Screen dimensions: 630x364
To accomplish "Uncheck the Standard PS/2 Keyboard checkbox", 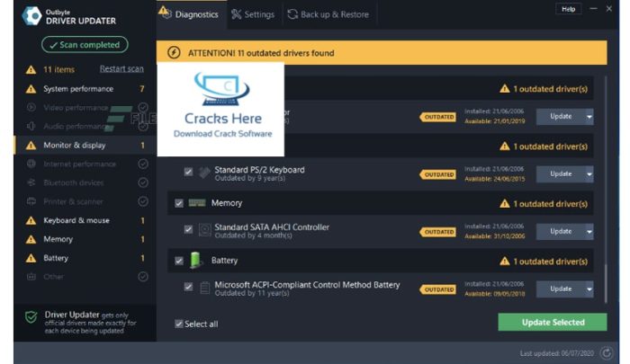I will pos(188,172).
